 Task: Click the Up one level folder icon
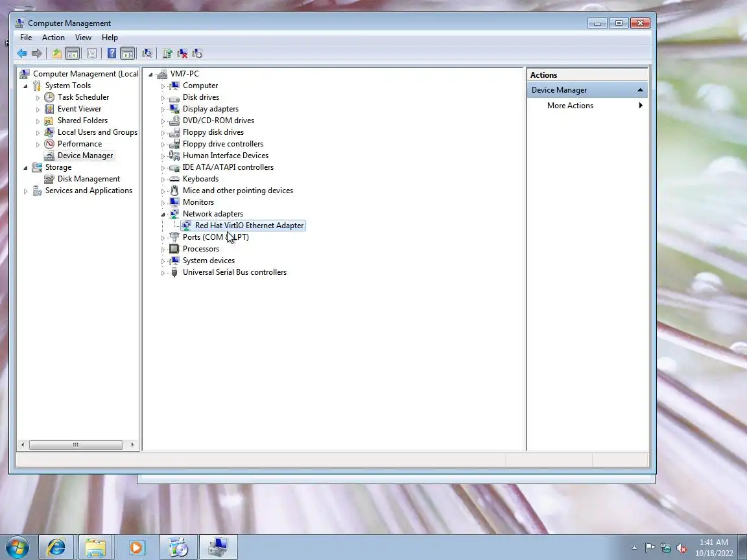56,53
